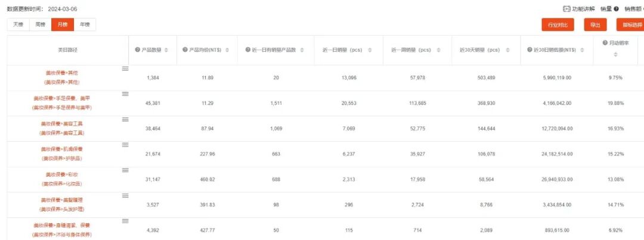
Task: Select the active 月榜 tab
Action: point(63,24)
